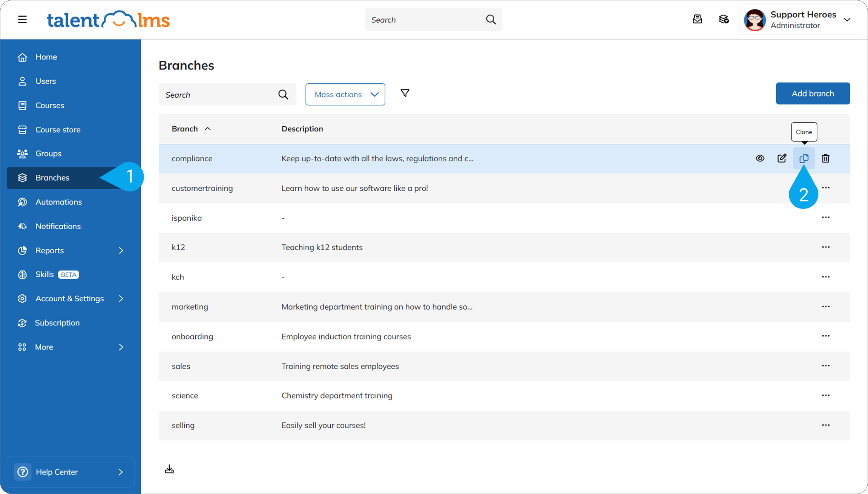Viewport: 868px width, 494px height.
Task: Click the Courses book icon
Action: (22, 105)
